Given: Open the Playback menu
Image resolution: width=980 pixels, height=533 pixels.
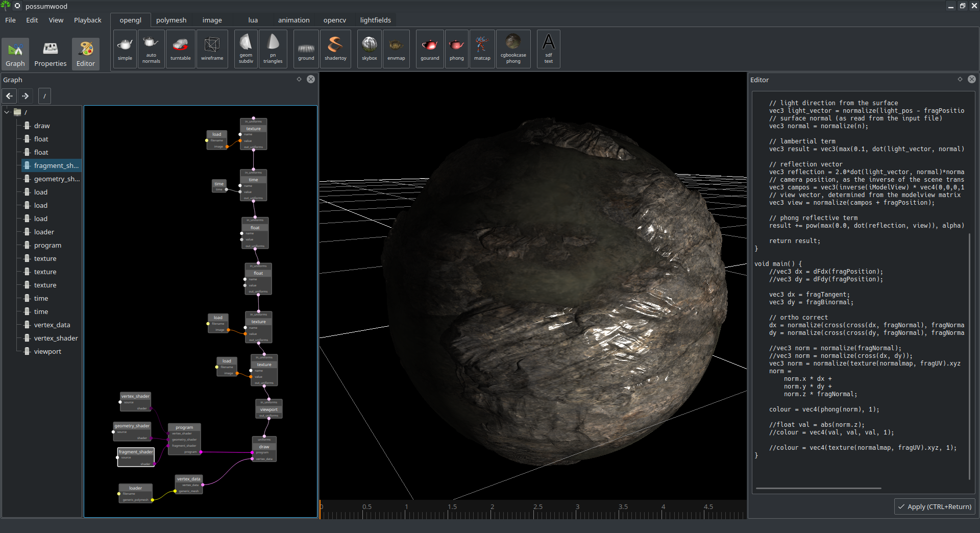Looking at the screenshot, I should (x=87, y=20).
